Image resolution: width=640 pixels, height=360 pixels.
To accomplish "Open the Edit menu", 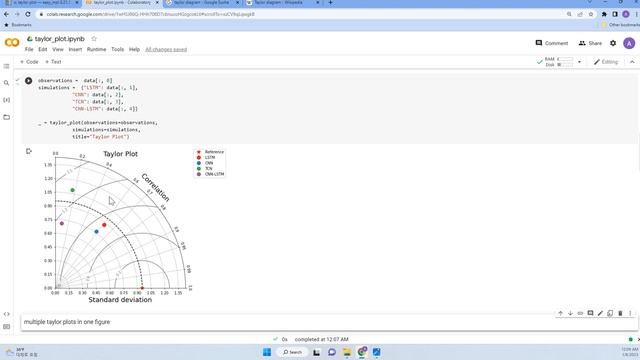I will (42, 49).
